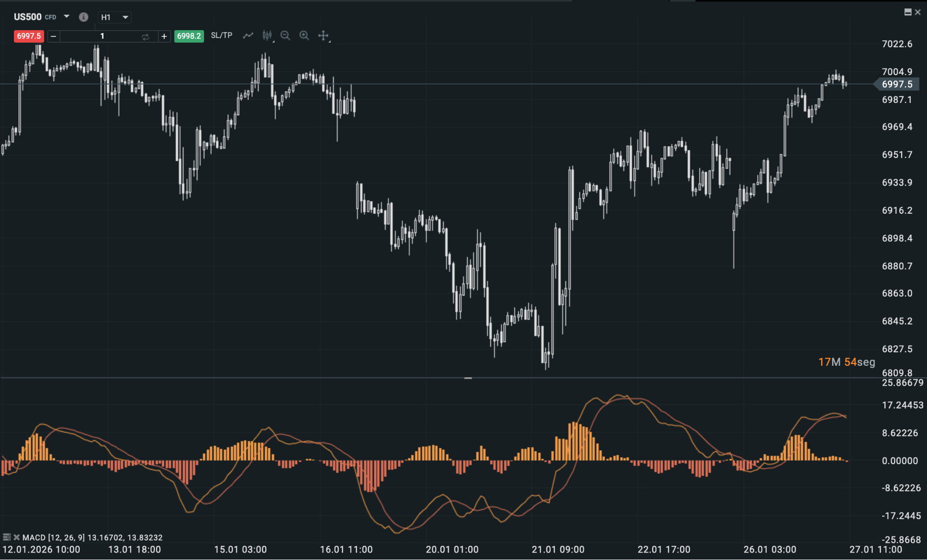Open the candlestick chart style icon
The image size is (927, 560).
pos(267,35)
